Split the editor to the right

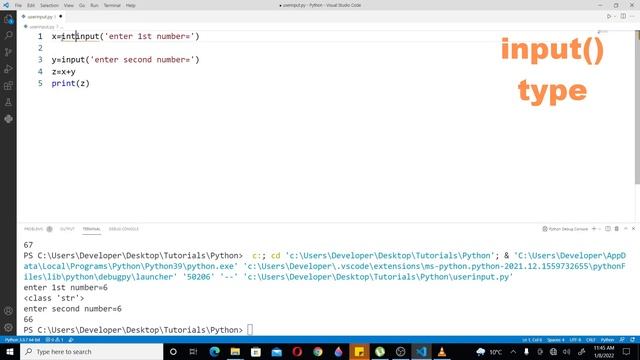tap(623, 16)
